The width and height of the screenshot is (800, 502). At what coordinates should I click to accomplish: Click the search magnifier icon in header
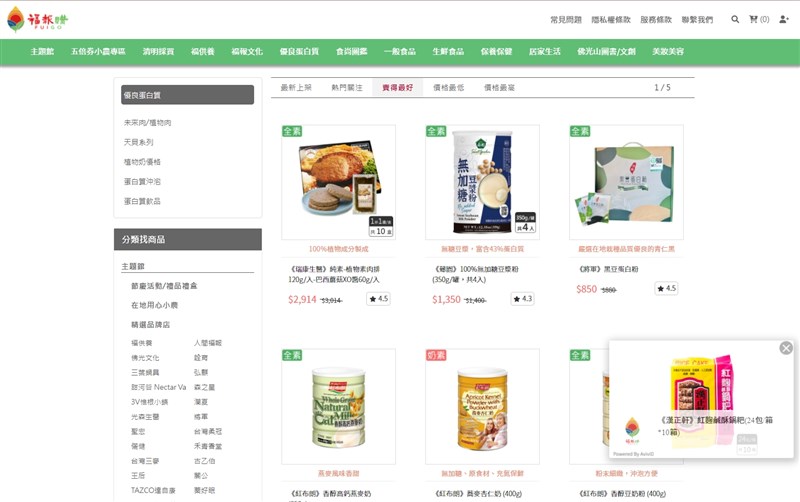735,19
